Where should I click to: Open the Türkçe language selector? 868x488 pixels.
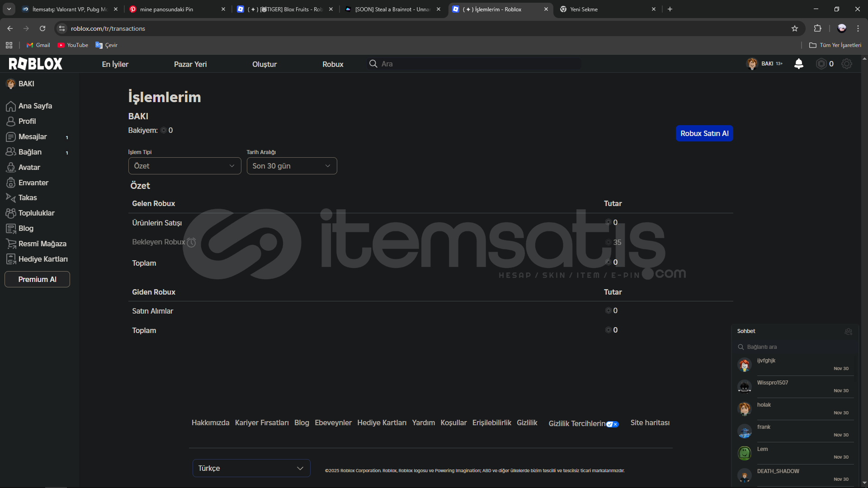(x=251, y=468)
